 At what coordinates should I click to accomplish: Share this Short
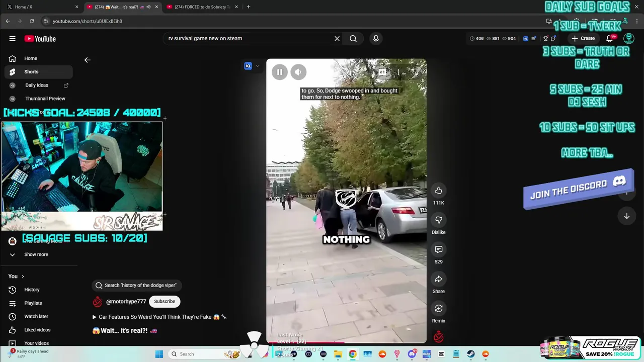pyautogui.click(x=439, y=279)
